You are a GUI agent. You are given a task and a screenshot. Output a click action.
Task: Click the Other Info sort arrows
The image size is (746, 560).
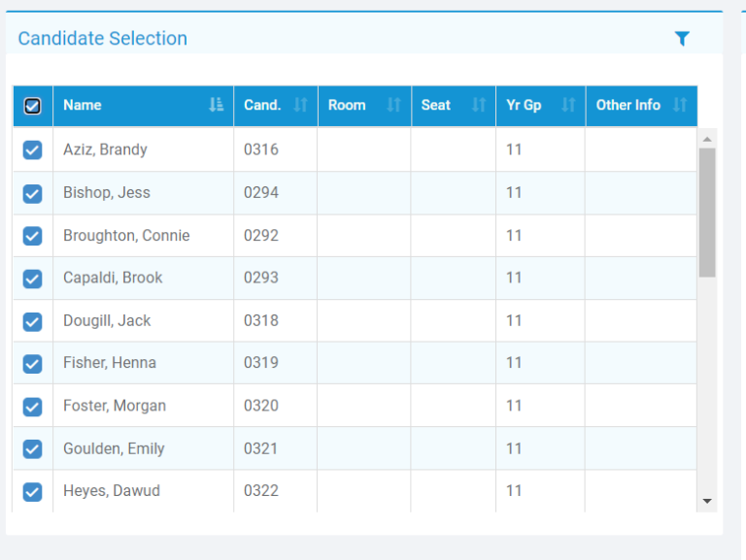(x=680, y=105)
